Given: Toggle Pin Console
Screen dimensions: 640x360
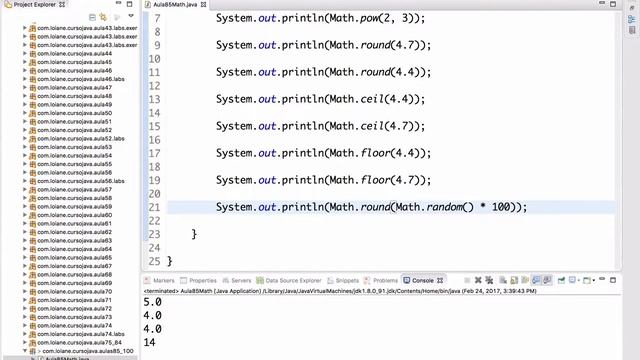Looking at the screenshot, I should point(561,280).
